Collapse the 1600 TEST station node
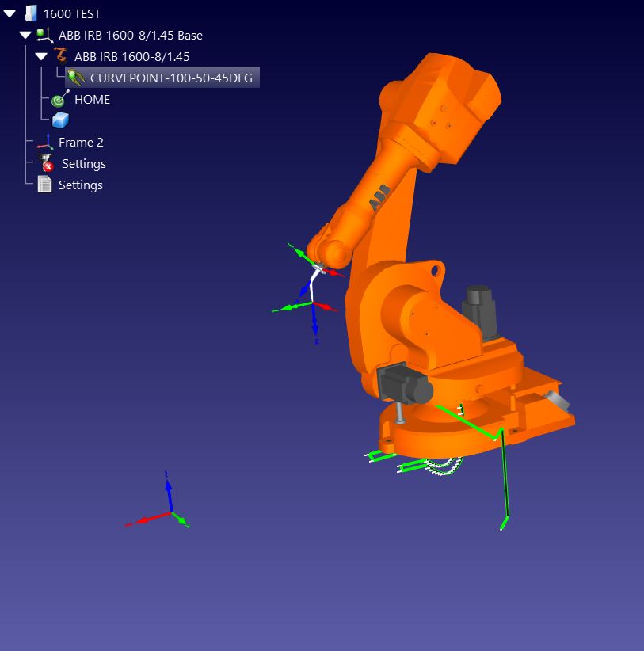The height and width of the screenshot is (651, 644). tap(10, 14)
